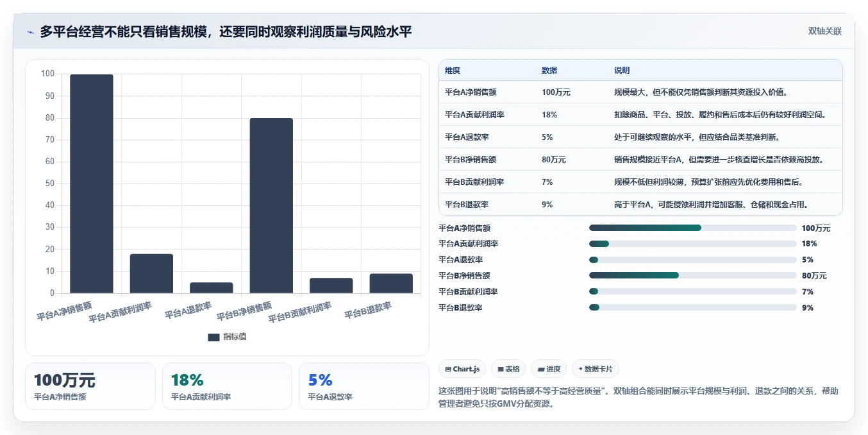868x435 pixels.
Task: Select the 表格 tag chip
Action: click(x=508, y=369)
